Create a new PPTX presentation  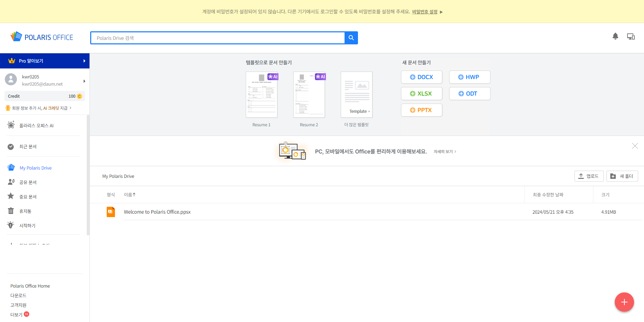(422, 110)
